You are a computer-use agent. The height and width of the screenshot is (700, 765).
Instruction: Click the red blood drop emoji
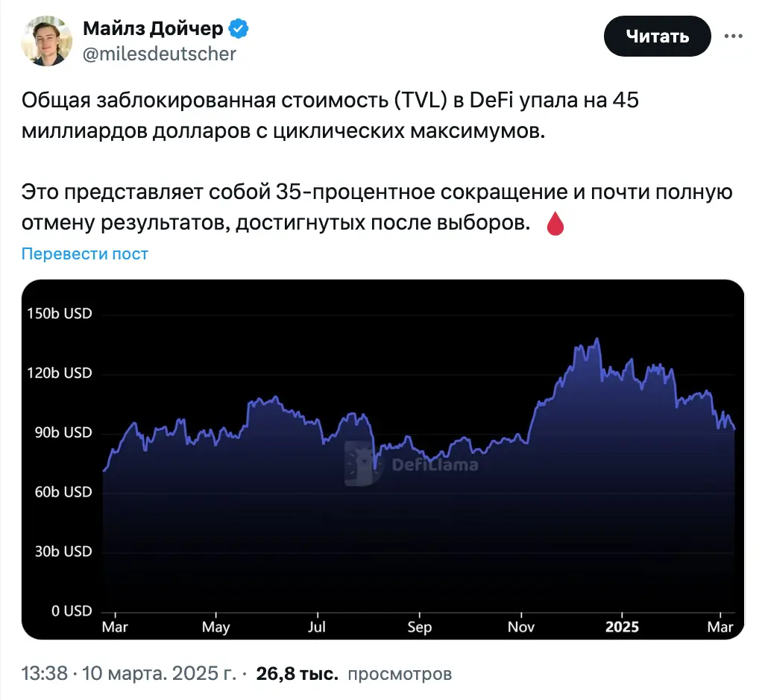click(x=555, y=224)
